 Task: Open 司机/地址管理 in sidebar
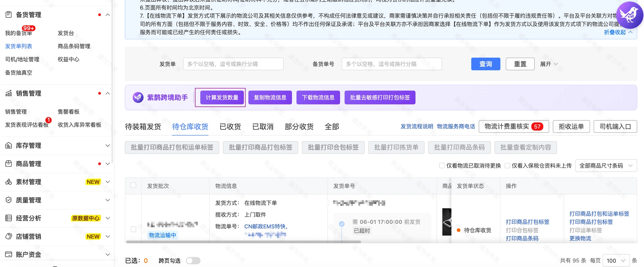coord(22,59)
